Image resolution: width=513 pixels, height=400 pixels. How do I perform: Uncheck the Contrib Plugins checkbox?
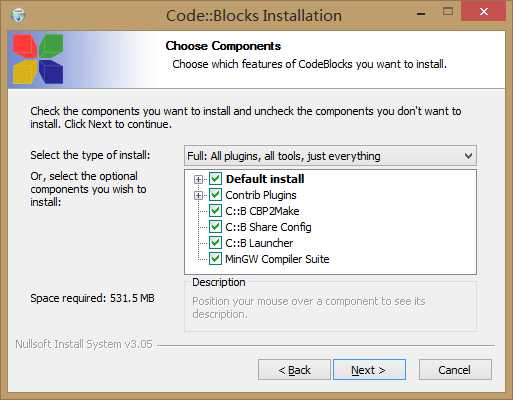point(215,195)
